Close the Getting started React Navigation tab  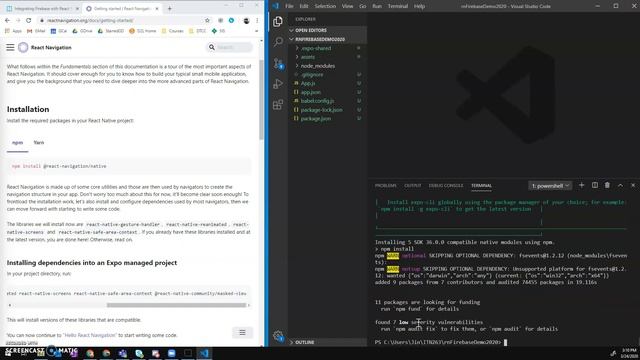[157, 9]
